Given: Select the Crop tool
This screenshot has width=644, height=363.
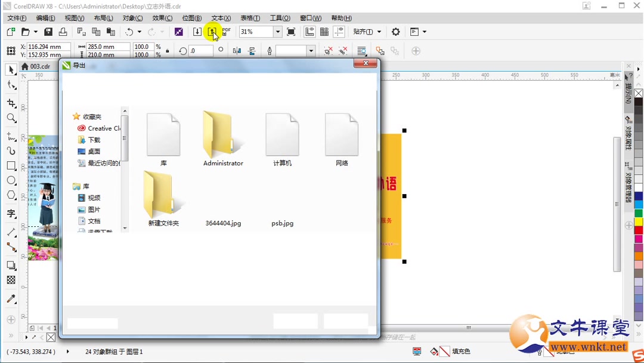Looking at the screenshot, I should [11, 102].
